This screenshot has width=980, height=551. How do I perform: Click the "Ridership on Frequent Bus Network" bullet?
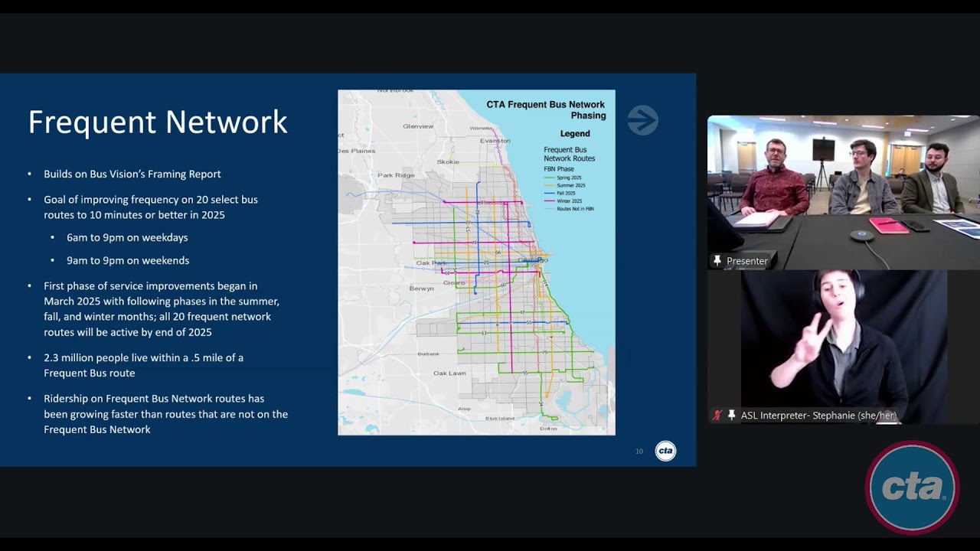[166, 414]
